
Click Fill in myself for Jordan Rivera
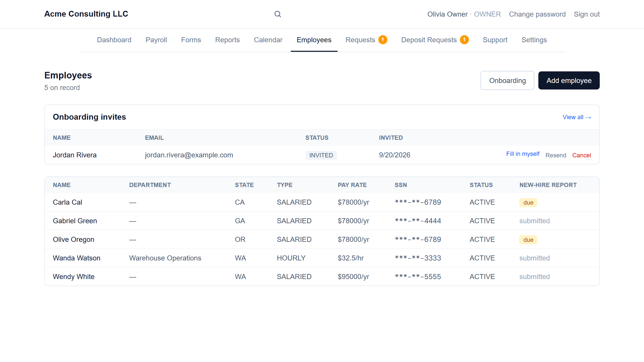click(523, 154)
